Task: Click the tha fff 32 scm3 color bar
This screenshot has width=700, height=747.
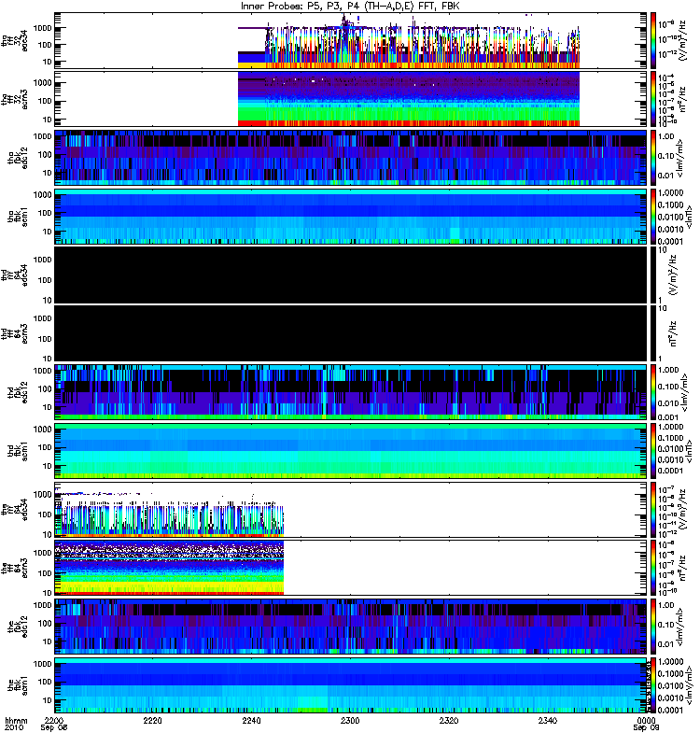Action: [653, 99]
